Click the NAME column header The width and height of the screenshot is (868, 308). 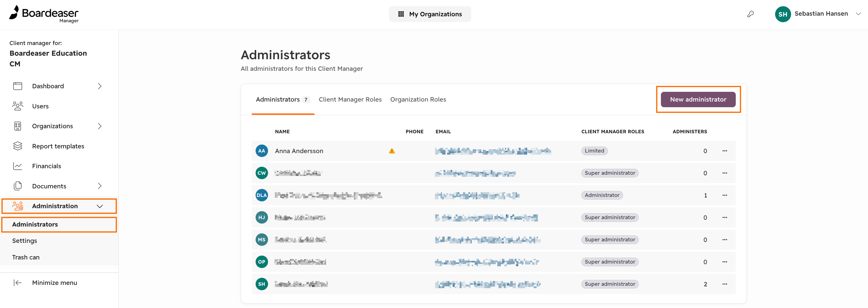tap(282, 131)
